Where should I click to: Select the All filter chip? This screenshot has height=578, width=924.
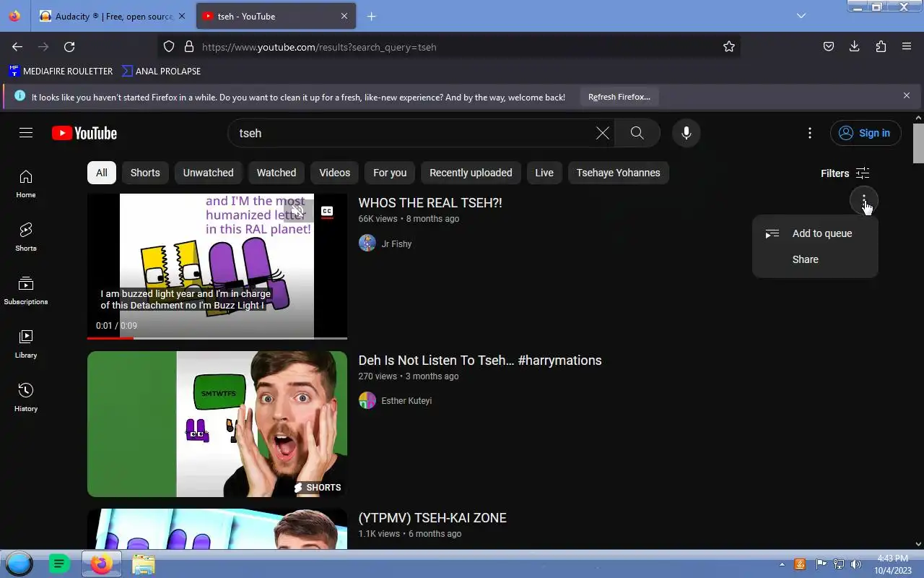coord(102,173)
